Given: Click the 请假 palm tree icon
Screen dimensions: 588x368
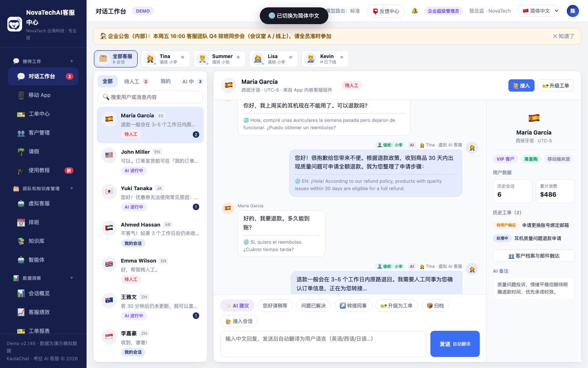Looking at the screenshot, I should [x=21, y=152].
